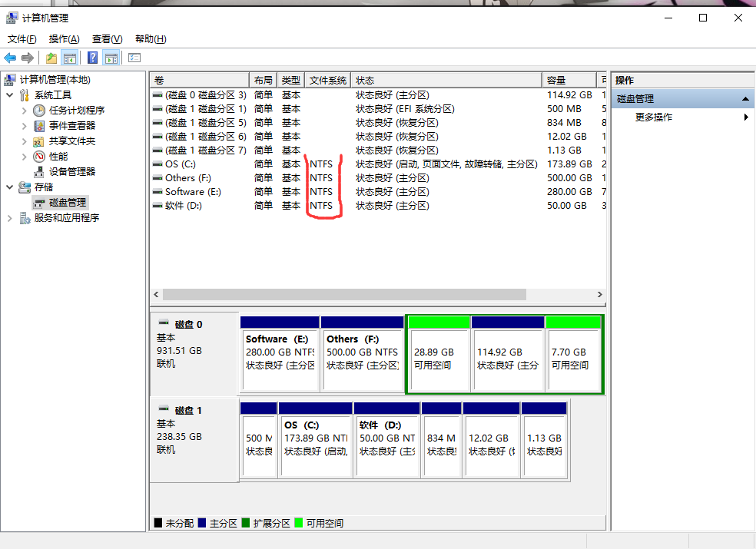Select the 事件查看器 icon

click(x=39, y=126)
